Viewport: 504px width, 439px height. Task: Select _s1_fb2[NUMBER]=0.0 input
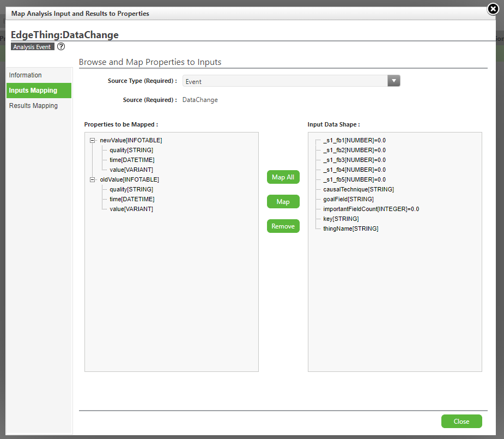click(x=354, y=150)
